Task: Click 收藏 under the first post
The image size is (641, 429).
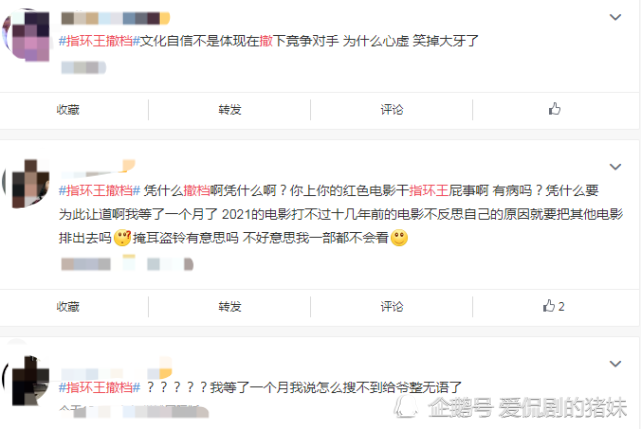Action: [x=68, y=110]
